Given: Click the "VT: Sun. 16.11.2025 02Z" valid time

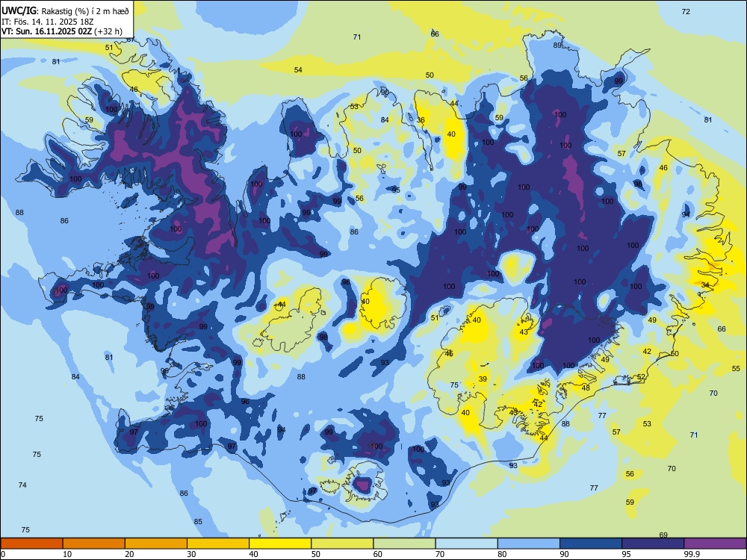Looking at the screenshot, I should point(46,31).
